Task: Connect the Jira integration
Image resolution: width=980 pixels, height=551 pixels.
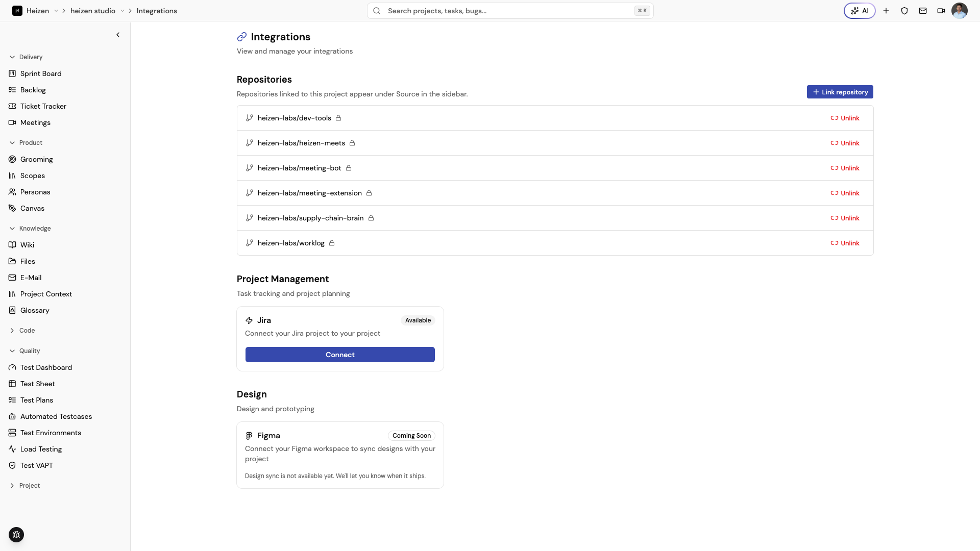Action: [340, 355]
